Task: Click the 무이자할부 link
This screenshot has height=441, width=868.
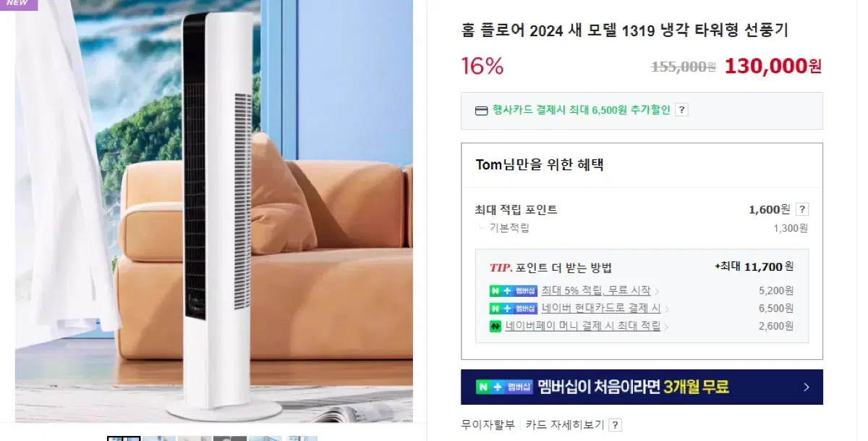Action: [x=488, y=425]
